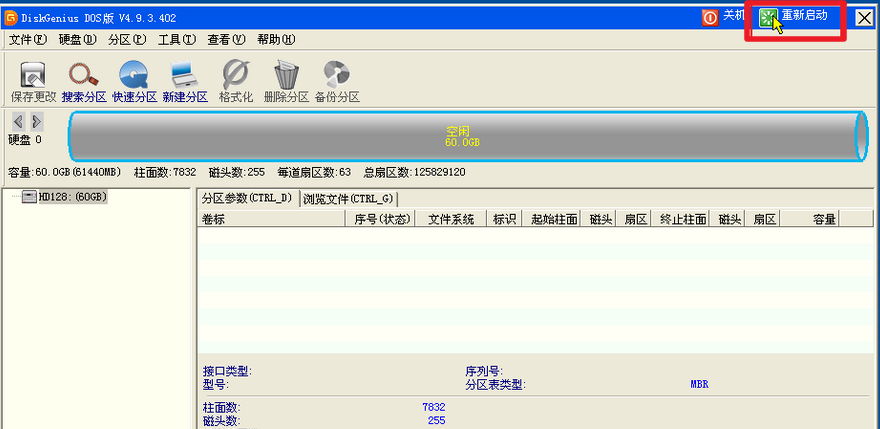This screenshot has width=880, height=429.
Task: Click the 容量:60.0GB(61440MB) info text
Action: coord(65,172)
